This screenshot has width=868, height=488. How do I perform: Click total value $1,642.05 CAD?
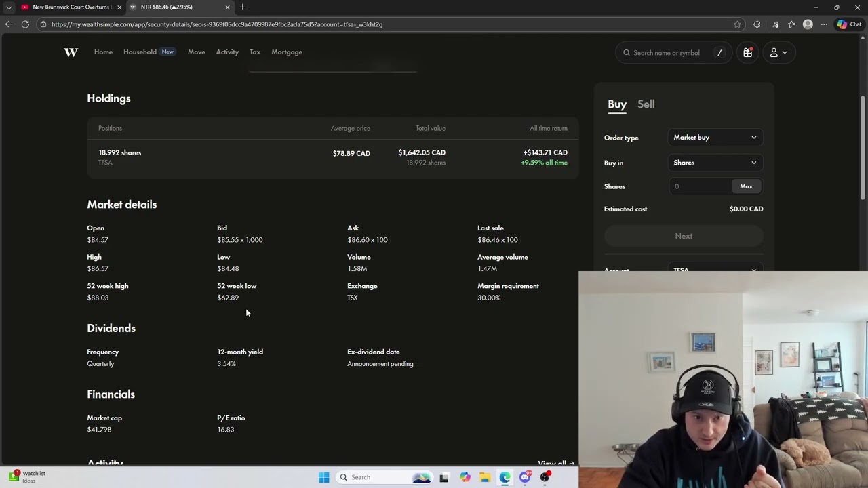pyautogui.click(x=422, y=152)
